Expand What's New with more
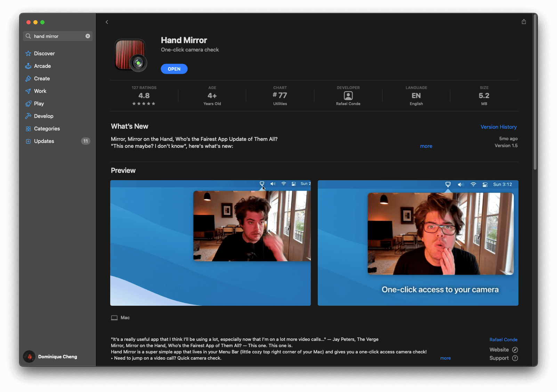This screenshot has height=392, width=557. coord(426,146)
